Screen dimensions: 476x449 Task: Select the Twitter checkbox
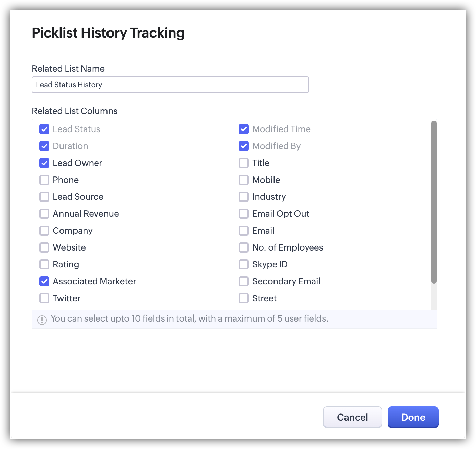tap(44, 298)
